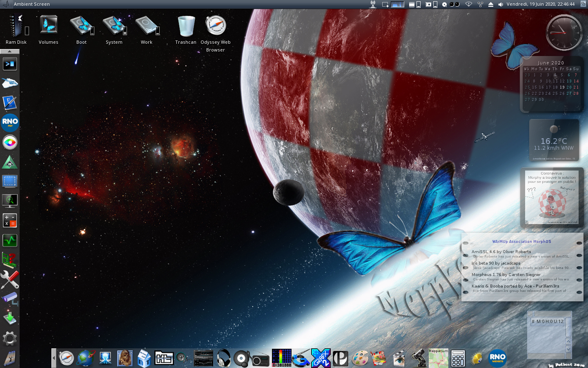Open the Coronavirus Morphy comic widget
Viewport: 588px width, 368px height.
pos(552,197)
